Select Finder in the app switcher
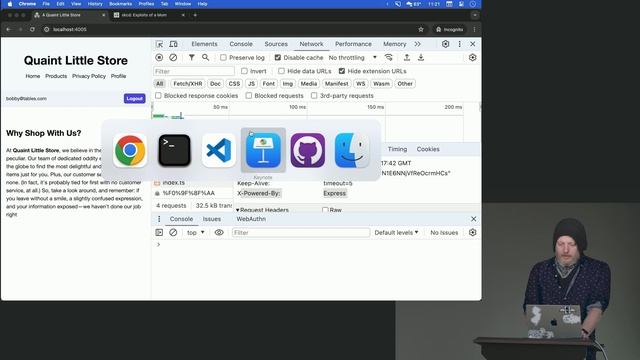Viewport: 640px width, 360px height. [x=352, y=151]
